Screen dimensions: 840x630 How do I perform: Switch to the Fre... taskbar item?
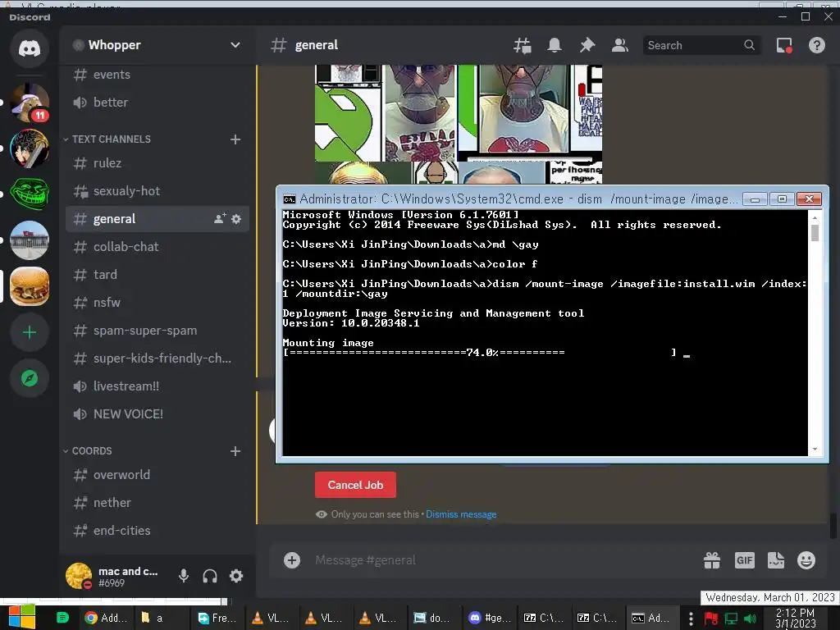tap(217, 619)
